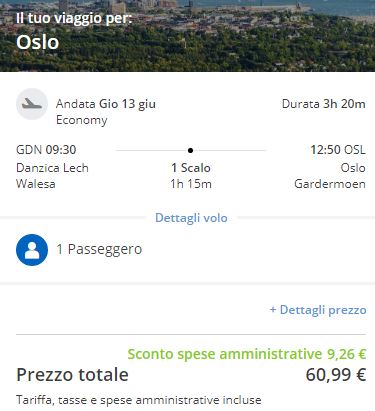Viewport: 375px width, 411px height.
Task: Open the Dettagli volo link
Action: [x=191, y=218]
